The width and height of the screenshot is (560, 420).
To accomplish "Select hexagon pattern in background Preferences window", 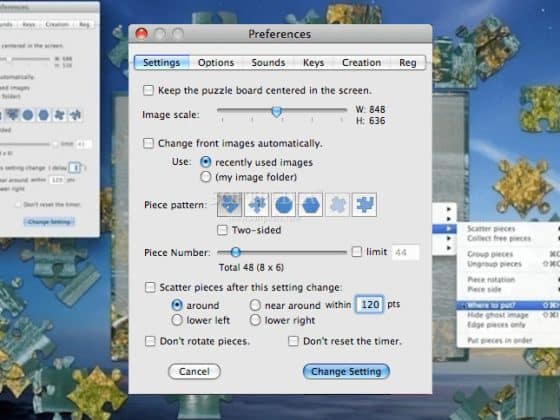I will [x=44, y=115].
